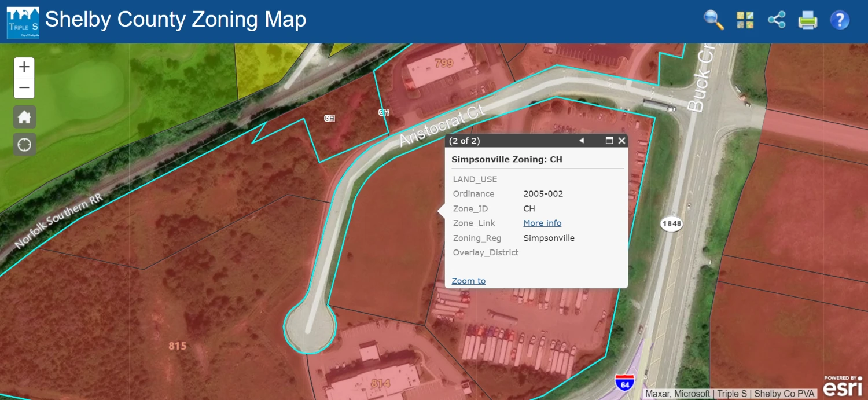Print the map using printer icon
The height and width of the screenshot is (400, 868).
[808, 20]
